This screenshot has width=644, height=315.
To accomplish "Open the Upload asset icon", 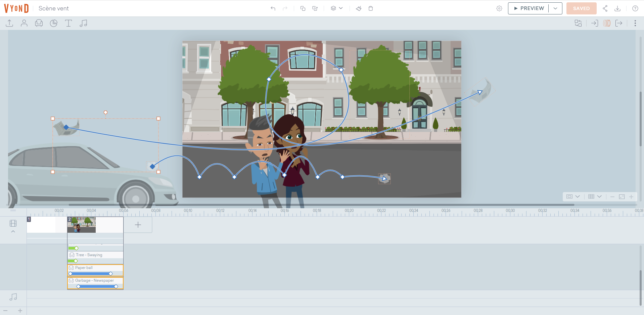I will (x=9, y=23).
